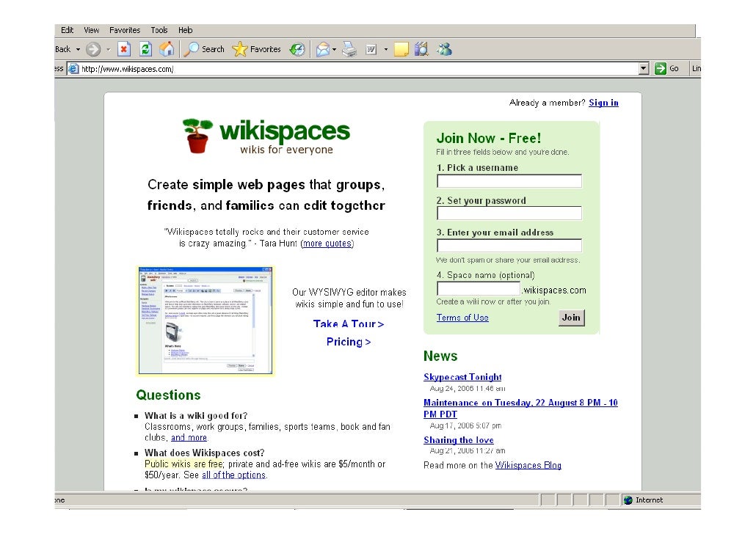The height and width of the screenshot is (534, 756).
Task: Open the Mail dropdown arrow
Action: [334, 49]
